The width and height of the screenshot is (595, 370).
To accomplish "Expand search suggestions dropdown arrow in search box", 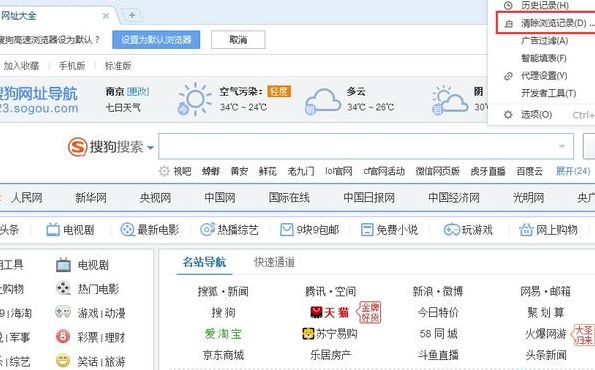I will pyautogui.click(x=562, y=146).
